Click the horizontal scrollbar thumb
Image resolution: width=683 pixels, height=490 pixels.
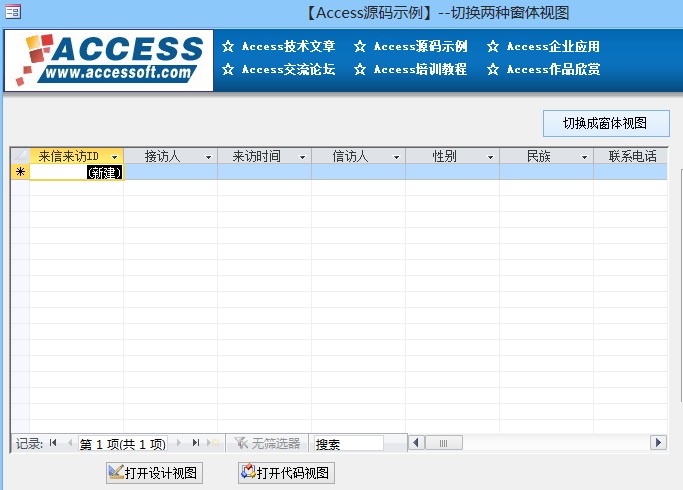(x=443, y=443)
